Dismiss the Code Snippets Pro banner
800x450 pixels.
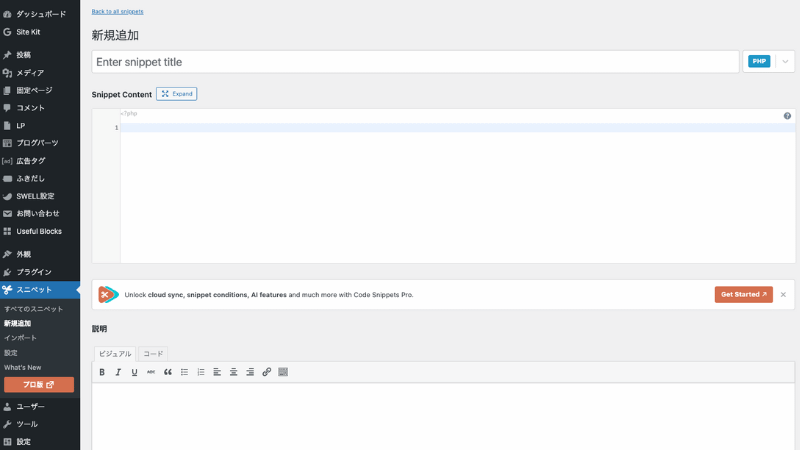click(783, 294)
